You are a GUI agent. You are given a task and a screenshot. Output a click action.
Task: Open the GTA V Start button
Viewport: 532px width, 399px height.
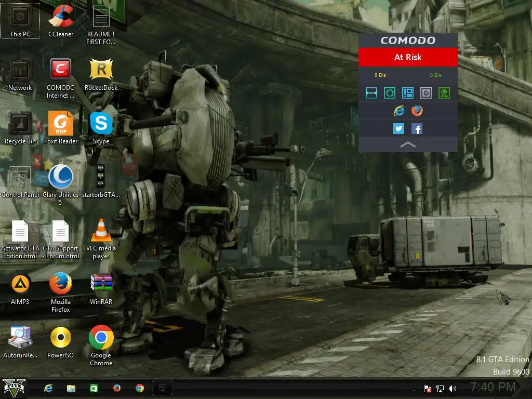14,388
